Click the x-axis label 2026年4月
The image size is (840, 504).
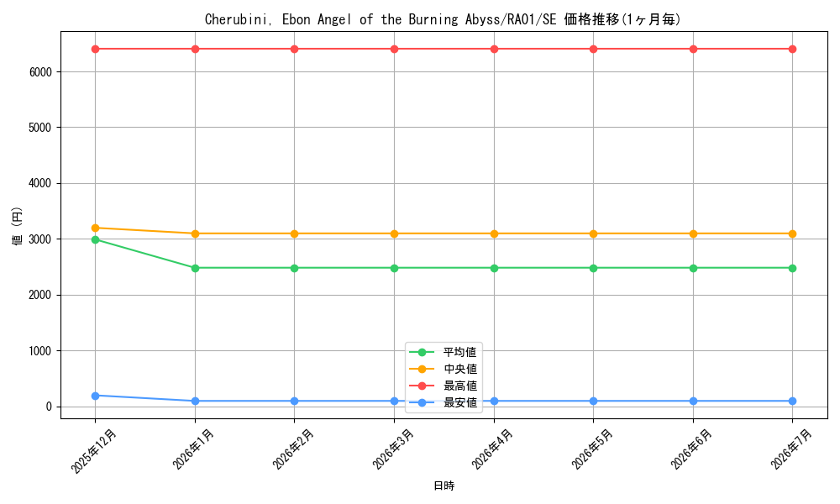coord(493,449)
